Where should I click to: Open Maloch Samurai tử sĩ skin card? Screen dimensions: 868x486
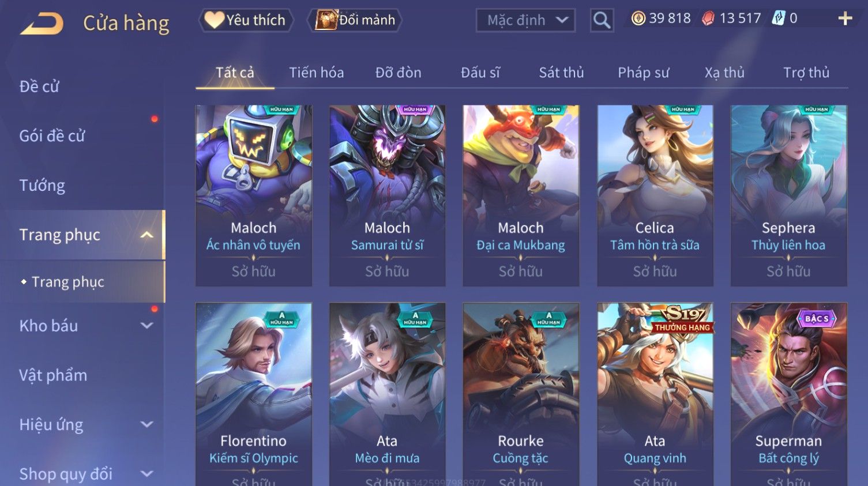point(387,195)
